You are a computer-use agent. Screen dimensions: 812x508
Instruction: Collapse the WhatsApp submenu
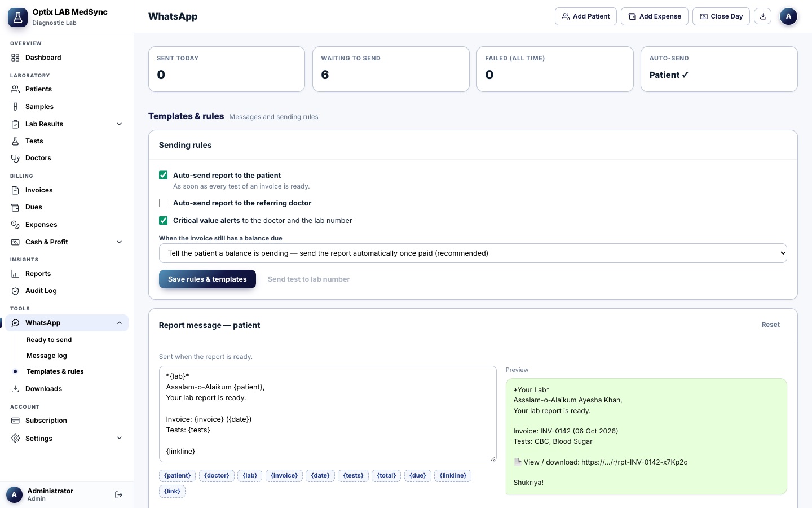click(120, 323)
